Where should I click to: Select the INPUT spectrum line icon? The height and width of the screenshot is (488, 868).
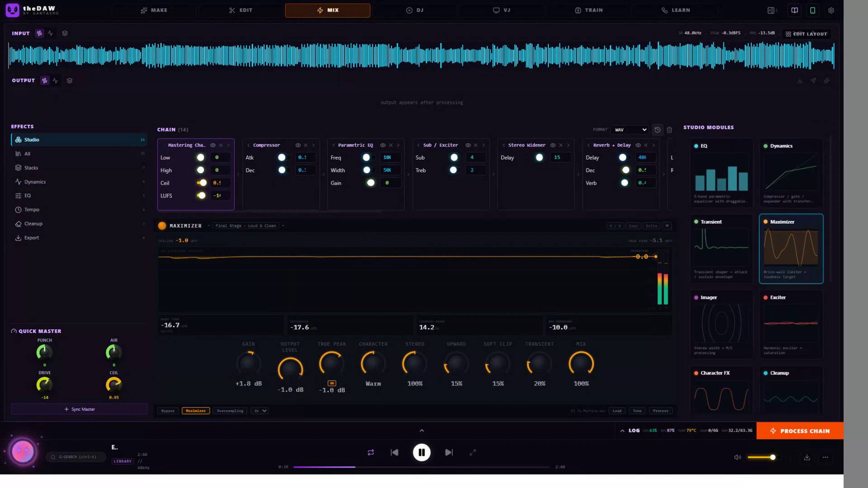point(51,33)
